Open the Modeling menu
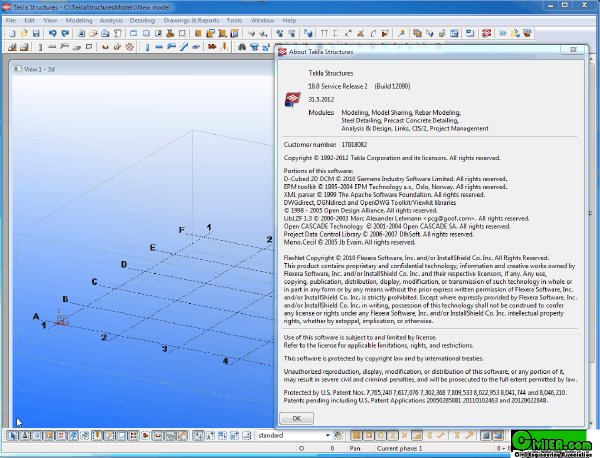The height and width of the screenshot is (458, 600). coord(79,20)
